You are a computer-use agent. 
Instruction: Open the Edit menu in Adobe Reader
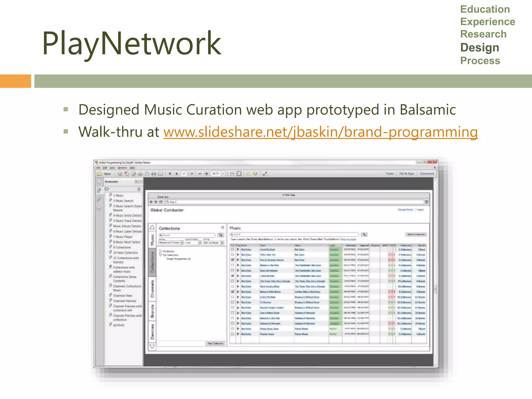105,168
